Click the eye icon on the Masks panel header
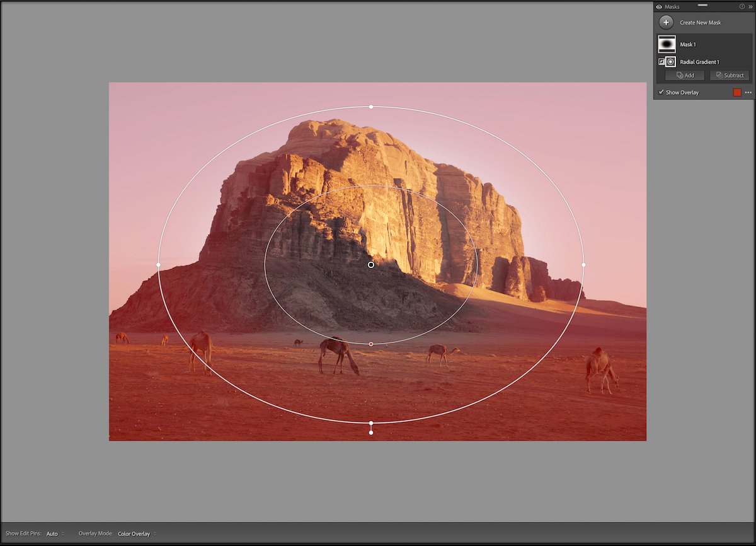Image resolution: width=756 pixels, height=546 pixels. 660,6
